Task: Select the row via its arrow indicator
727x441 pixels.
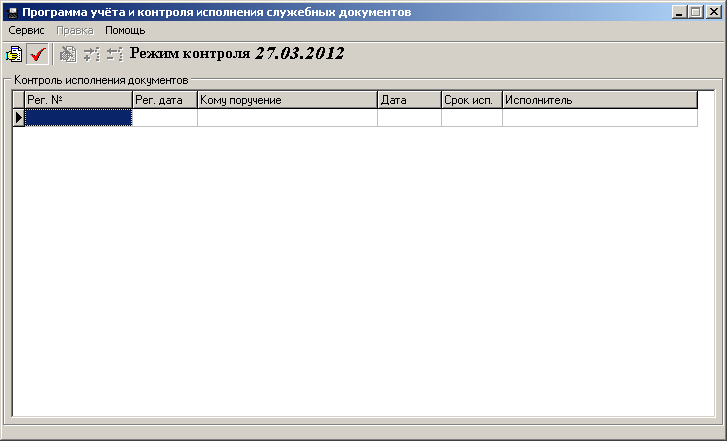Action: tap(18, 118)
